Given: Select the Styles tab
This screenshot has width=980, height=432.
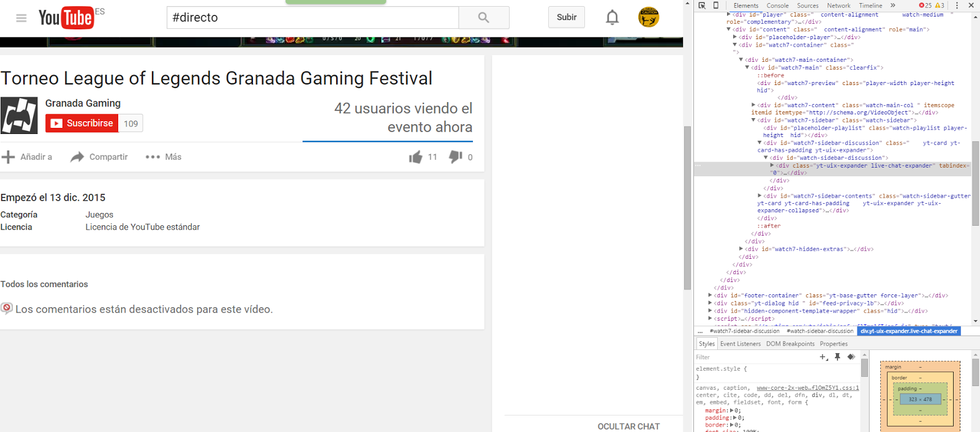Looking at the screenshot, I should [x=707, y=344].
